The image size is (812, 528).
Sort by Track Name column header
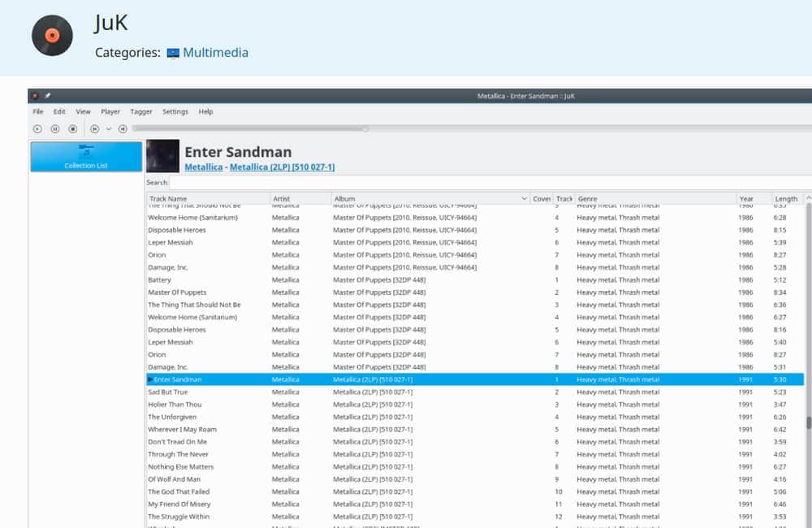tap(208, 198)
